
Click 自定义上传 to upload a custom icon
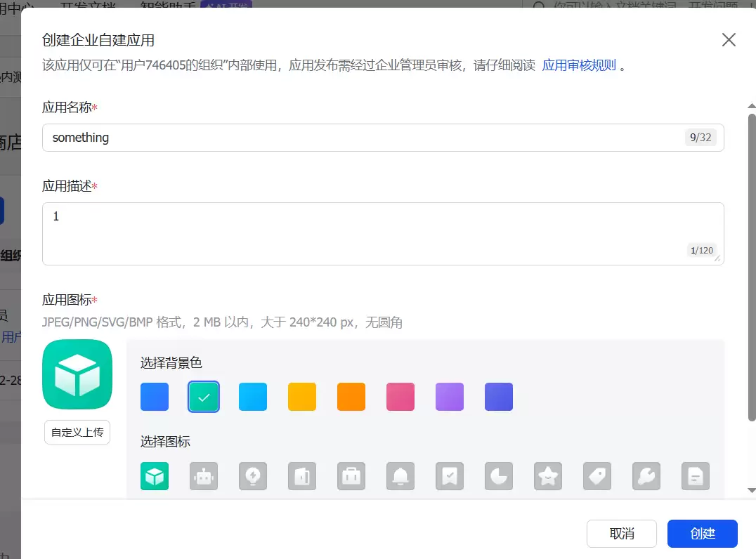77,433
